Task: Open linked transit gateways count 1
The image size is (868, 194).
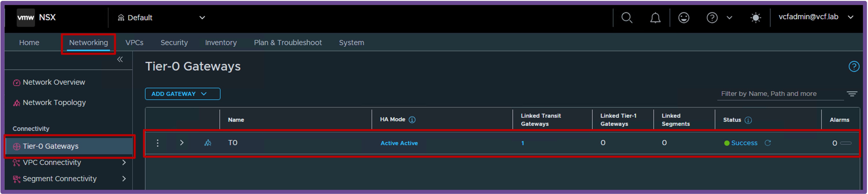Action: point(523,143)
